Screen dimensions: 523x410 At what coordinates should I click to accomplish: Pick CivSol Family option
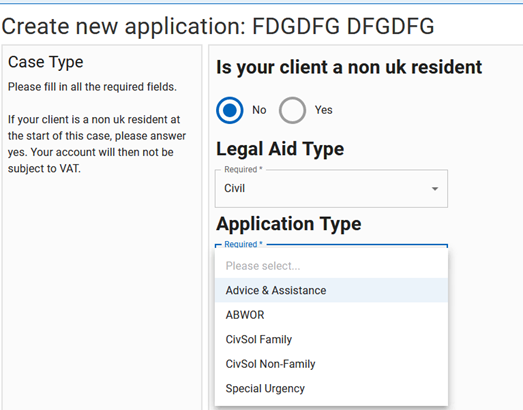[x=331, y=339]
